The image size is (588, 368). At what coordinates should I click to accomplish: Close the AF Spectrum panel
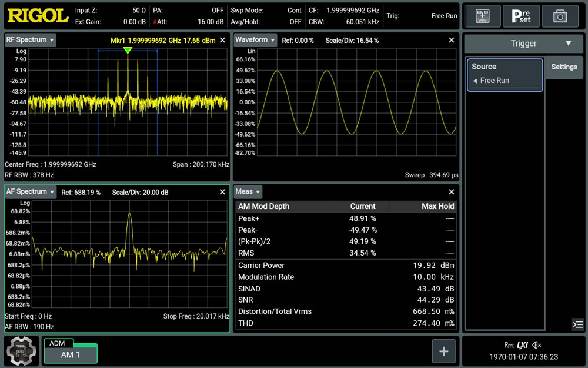(x=222, y=192)
